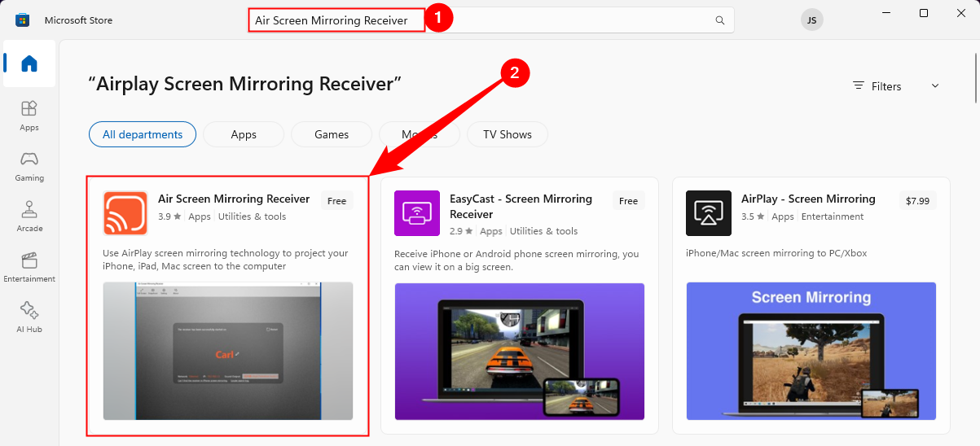Open AI Hub in the sidebar
980x446 pixels.
(29, 317)
